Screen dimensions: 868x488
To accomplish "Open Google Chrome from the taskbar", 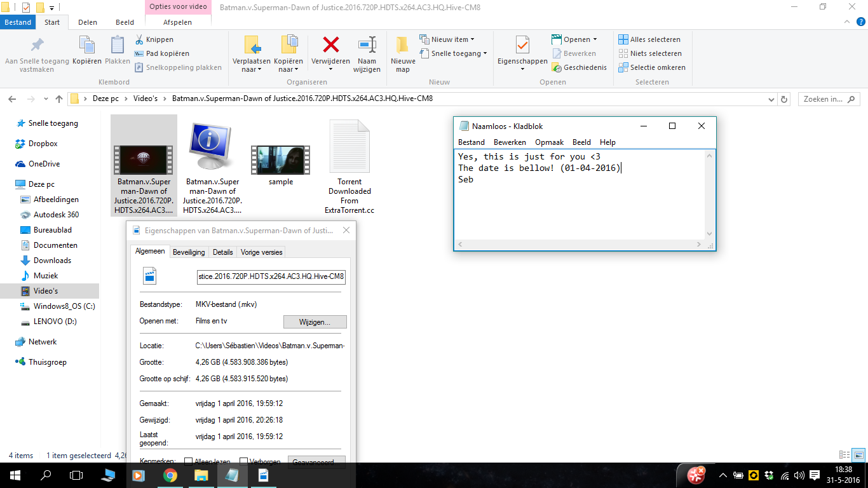I will (x=170, y=475).
